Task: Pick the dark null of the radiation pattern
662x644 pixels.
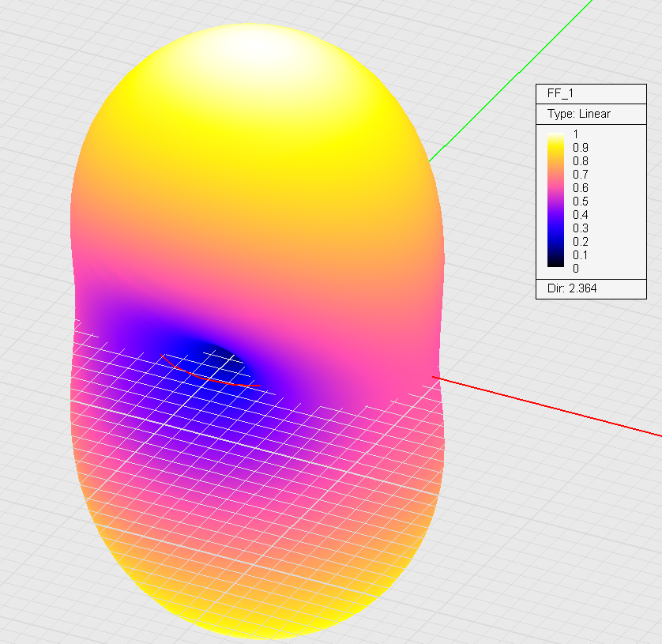Action: pyautogui.click(x=221, y=354)
